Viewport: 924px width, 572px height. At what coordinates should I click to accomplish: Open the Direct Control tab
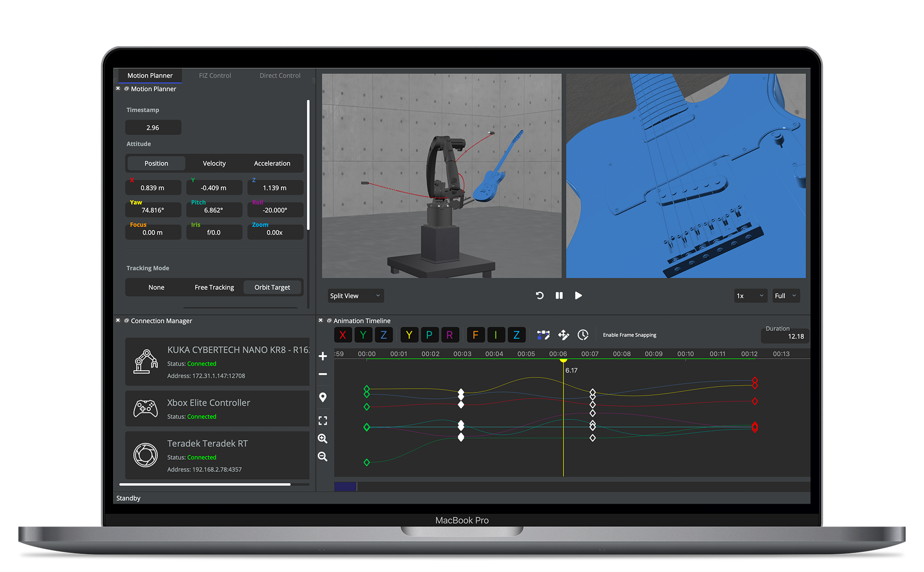pos(280,75)
